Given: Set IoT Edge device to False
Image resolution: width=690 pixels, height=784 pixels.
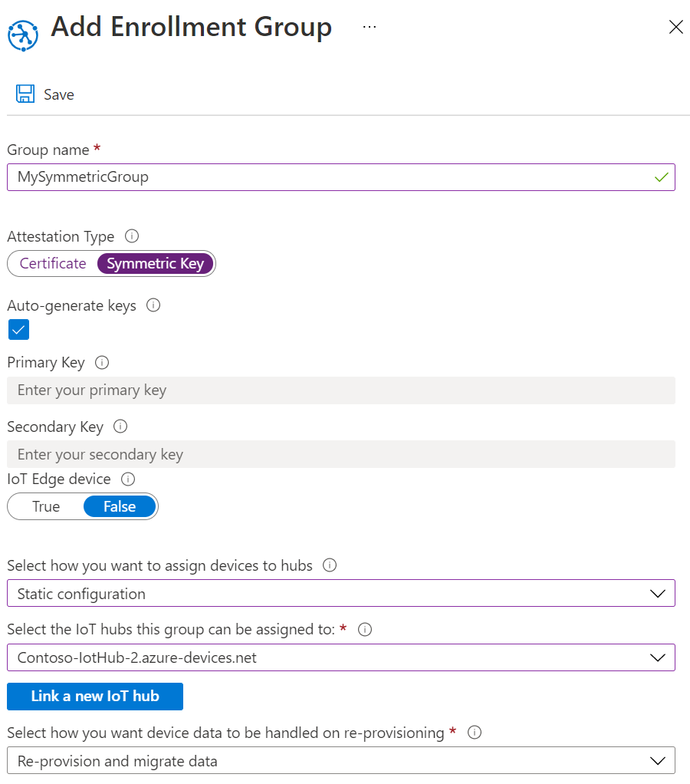Looking at the screenshot, I should tap(120, 506).
